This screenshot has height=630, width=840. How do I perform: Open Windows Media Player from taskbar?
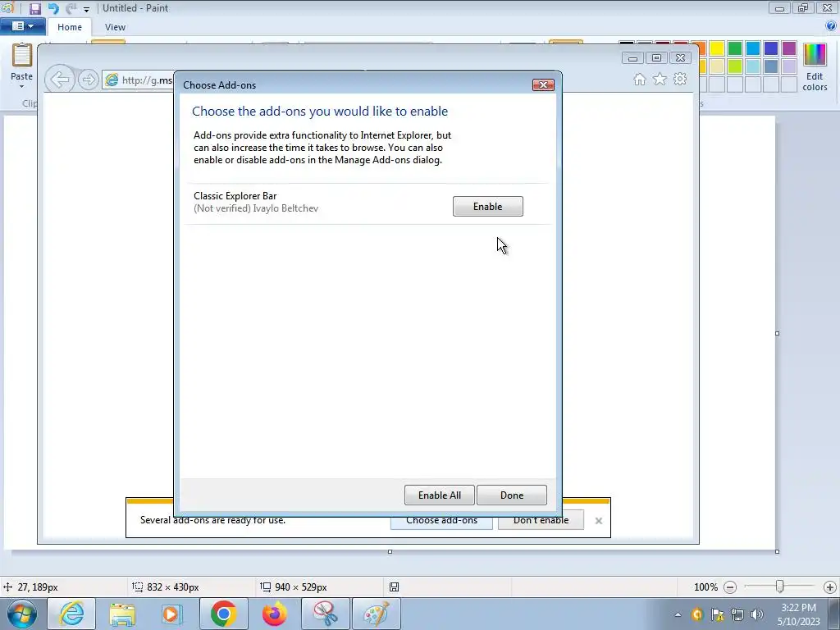[x=172, y=614]
